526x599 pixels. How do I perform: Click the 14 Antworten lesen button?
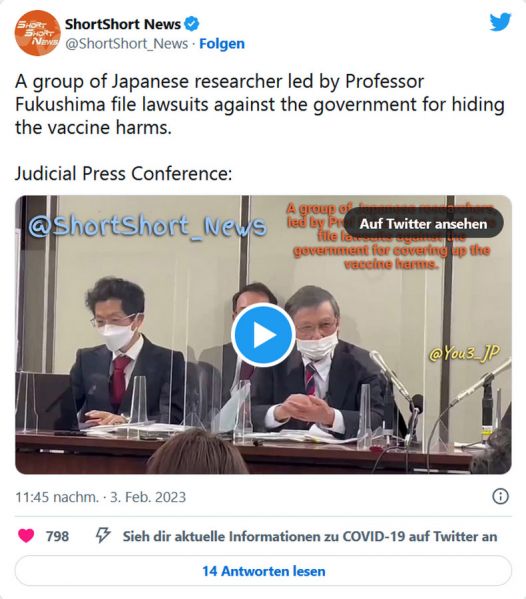264,571
